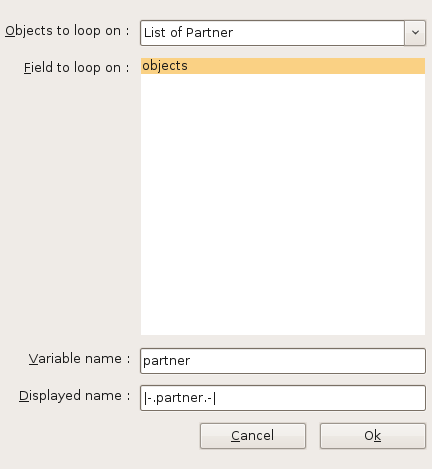Click blank space right of partner text
The height and width of the screenshot is (469, 432).
307,361
